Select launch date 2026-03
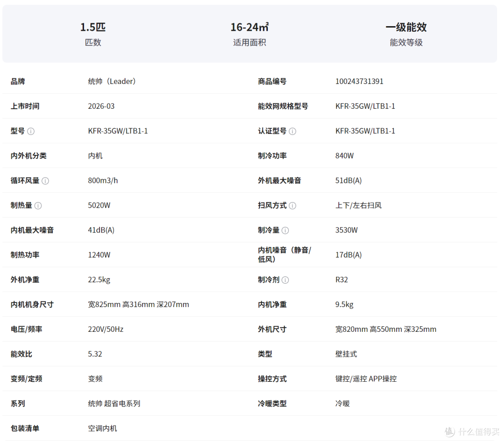 [101, 106]
